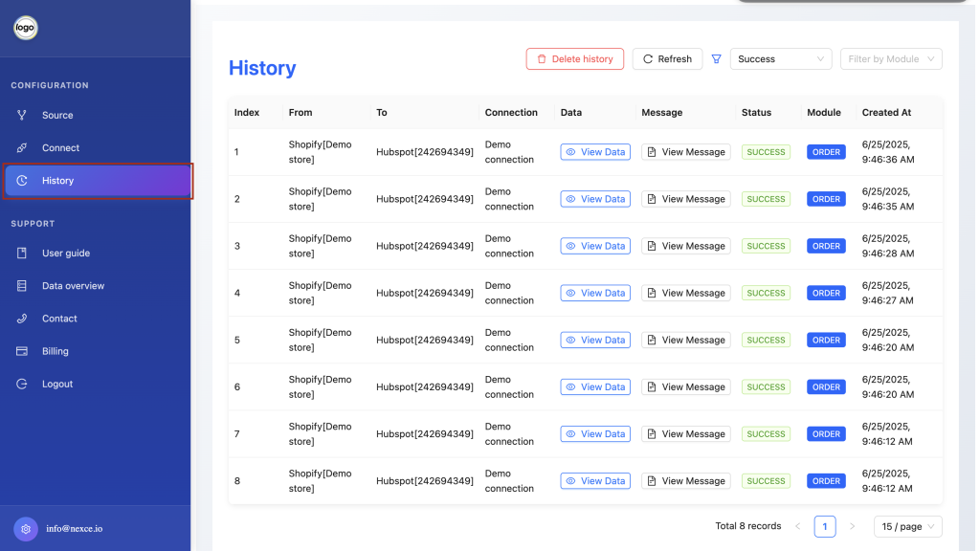Click the Billing card icon in the sidebar
The width and height of the screenshot is (980, 551).
pyautogui.click(x=22, y=351)
